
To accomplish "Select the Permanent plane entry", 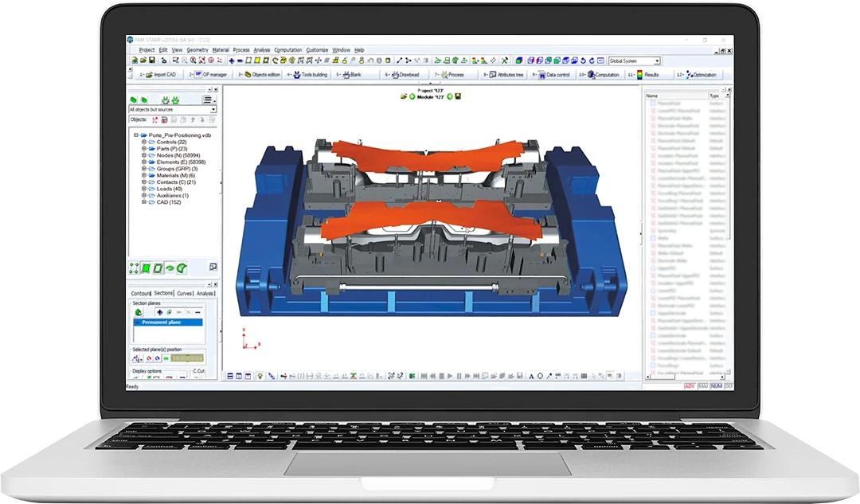I will [x=162, y=322].
